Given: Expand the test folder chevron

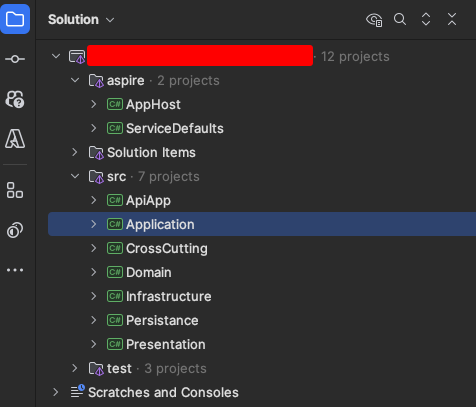Looking at the screenshot, I should coord(75,368).
